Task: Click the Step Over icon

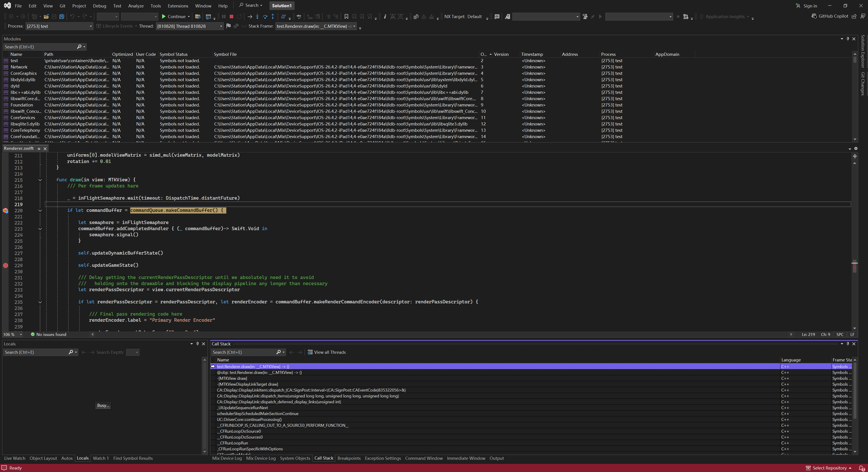Action: coord(265,17)
